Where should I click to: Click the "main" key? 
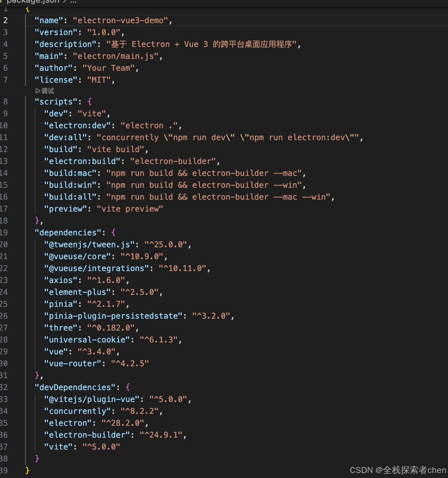coord(49,56)
